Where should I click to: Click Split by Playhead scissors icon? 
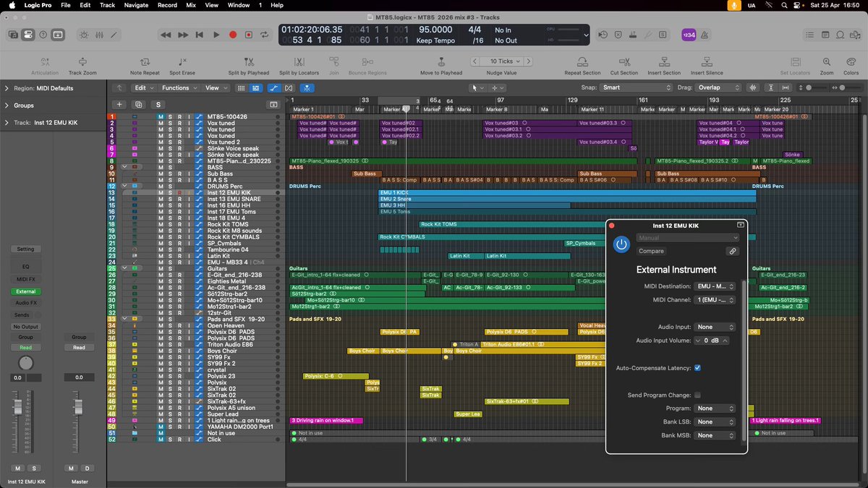pos(249,62)
